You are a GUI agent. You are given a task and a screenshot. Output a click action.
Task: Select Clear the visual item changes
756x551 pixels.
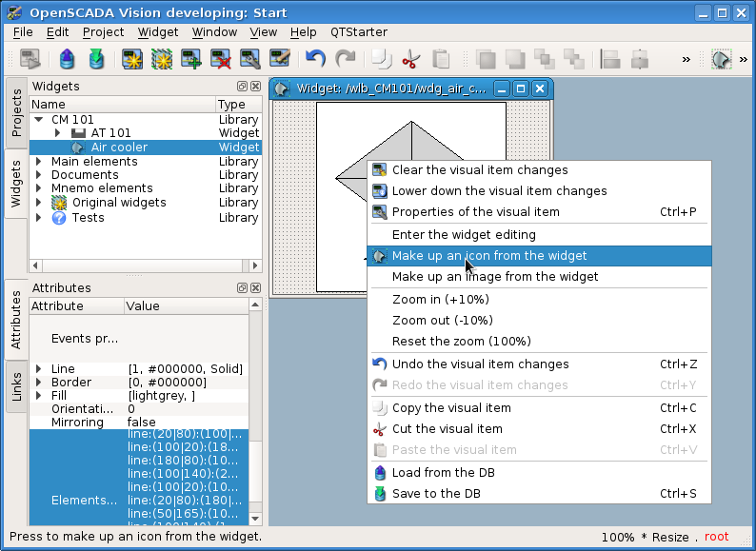(x=539, y=170)
